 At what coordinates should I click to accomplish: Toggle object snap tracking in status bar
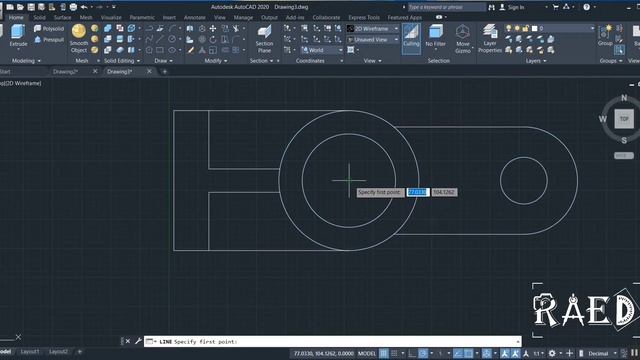pyautogui.click(x=458, y=353)
